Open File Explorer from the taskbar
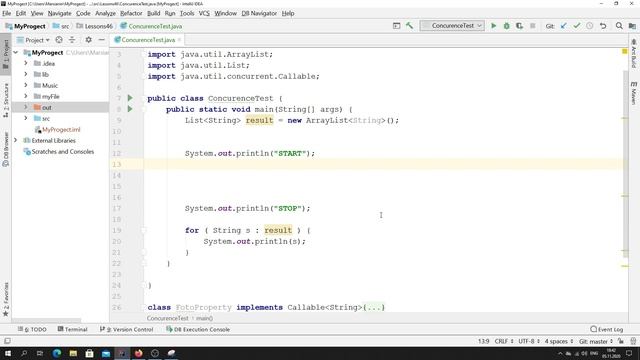 pyautogui.click(x=73, y=353)
